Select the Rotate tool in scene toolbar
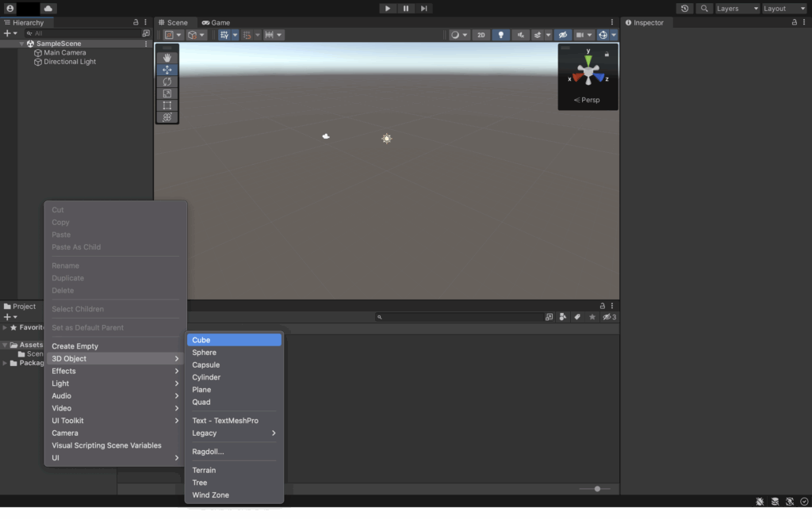812x519 pixels. click(x=167, y=82)
